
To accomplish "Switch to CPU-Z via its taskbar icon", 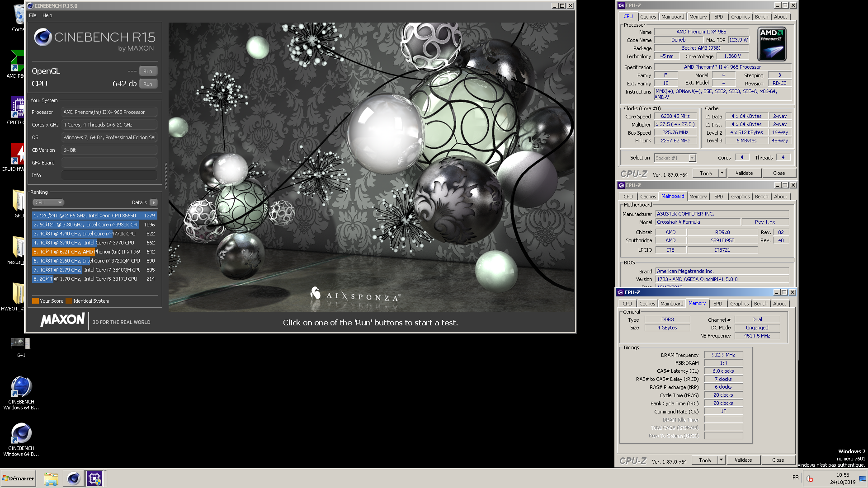I will coord(94,479).
